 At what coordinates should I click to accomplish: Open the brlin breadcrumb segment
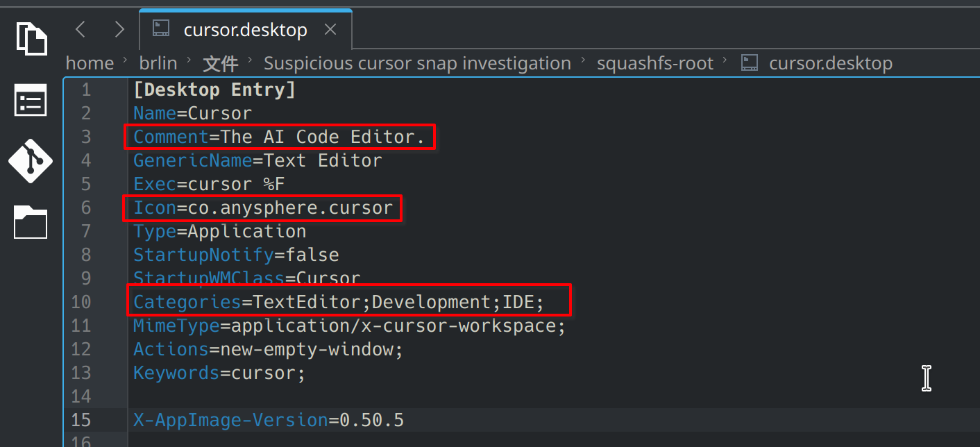click(158, 63)
